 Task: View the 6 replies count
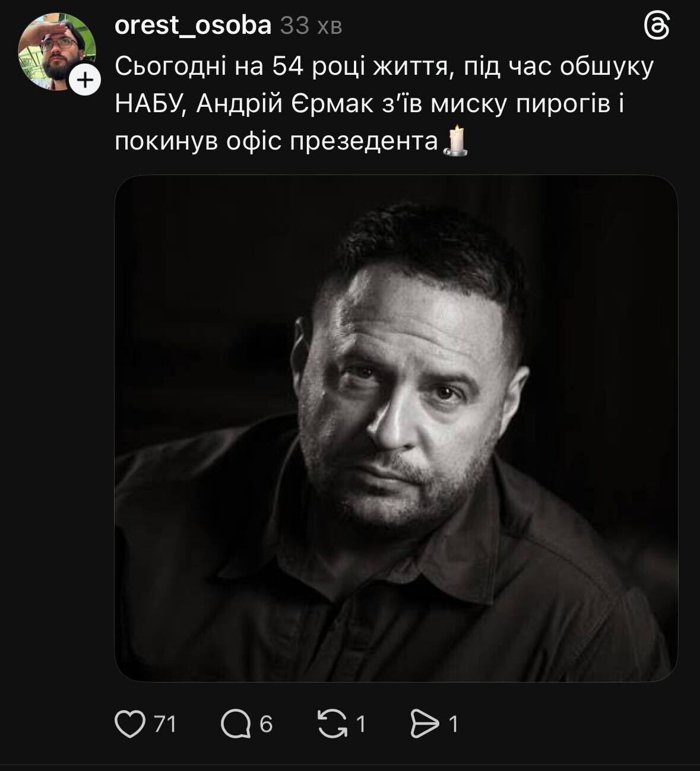click(x=266, y=724)
